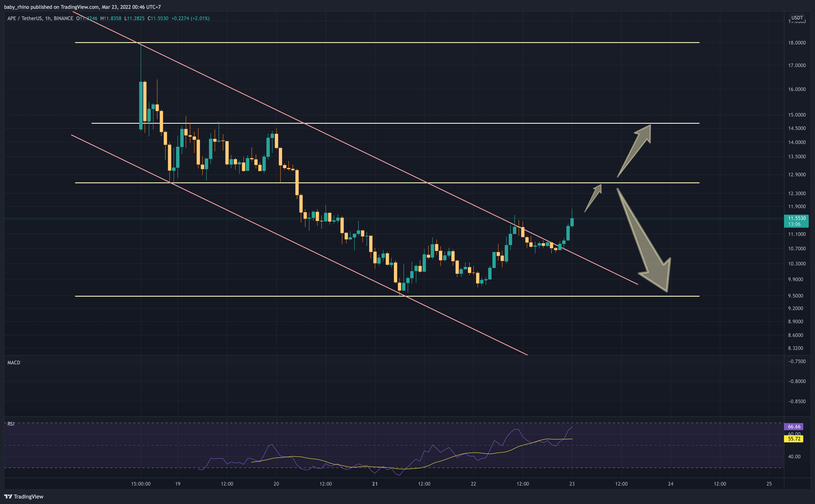Screen dimensions: 815x504
Task: Click the current price label 11.5530
Action: pos(797,218)
